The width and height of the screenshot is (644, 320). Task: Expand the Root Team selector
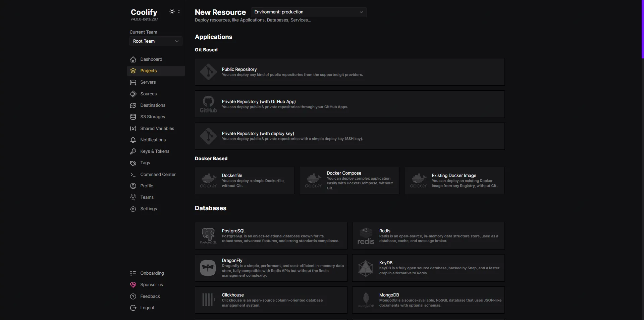(x=156, y=41)
